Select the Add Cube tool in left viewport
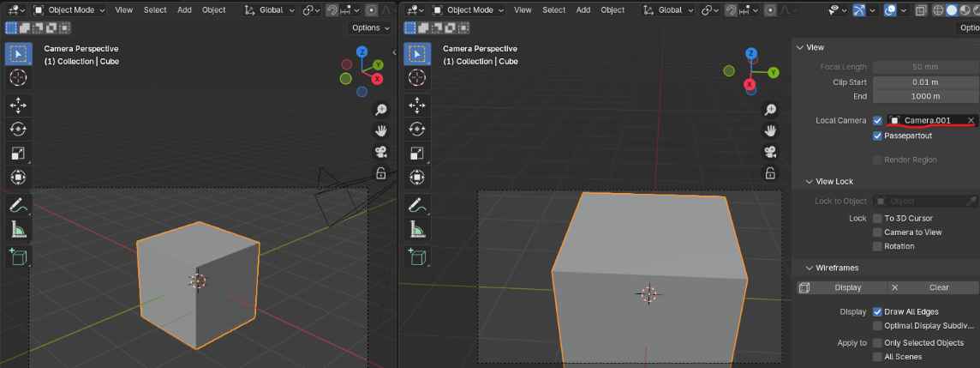The image size is (980, 368). 18,256
